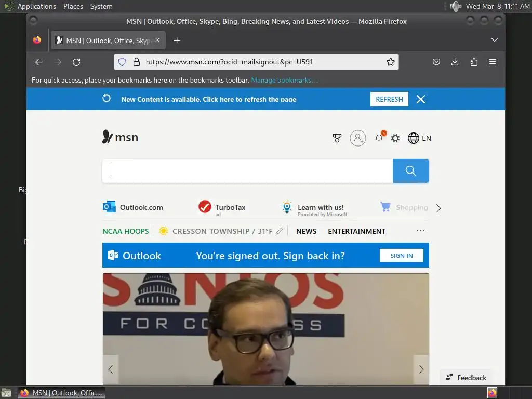Open Microsoft Rewards trophy icon
Screen dimensions: 532x399
tap(337, 138)
